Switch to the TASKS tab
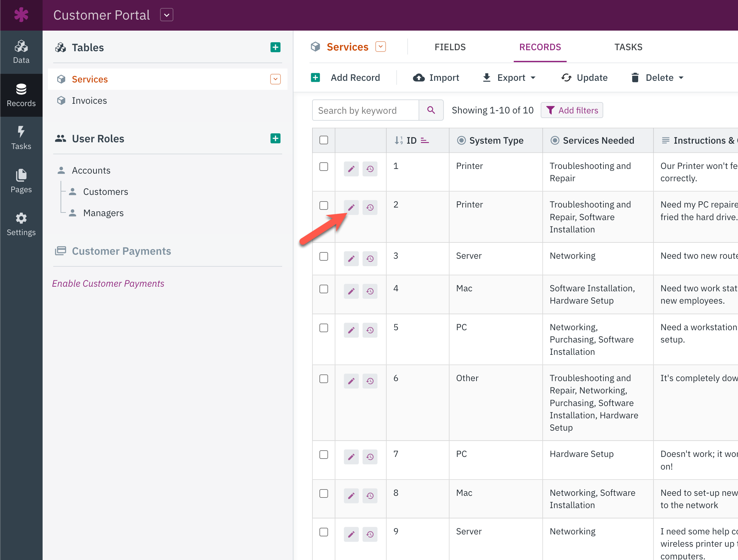This screenshot has height=560, width=738. 628,47
